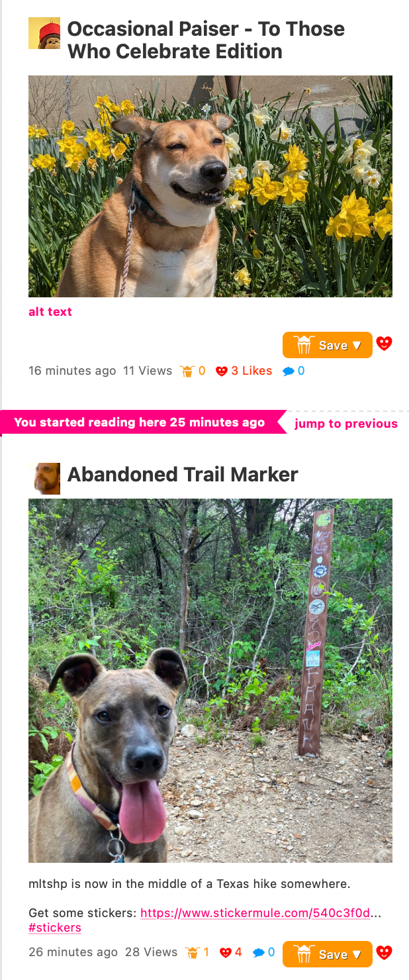Image resolution: width=409 pixels, height=980 pixels.
Task: Like the Abandoned Trail Marker post with heart
Action: (x=384, y=953)
